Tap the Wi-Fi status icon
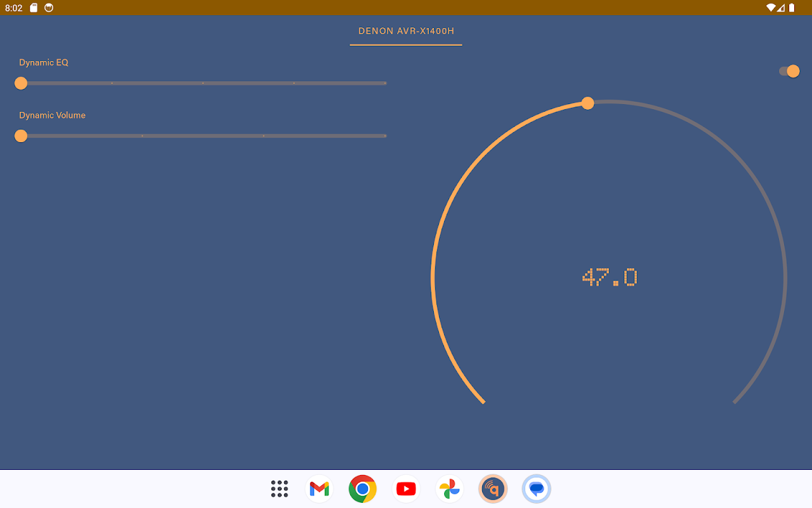The height and width of the screenshot is (508, 812). pos(771,8)
